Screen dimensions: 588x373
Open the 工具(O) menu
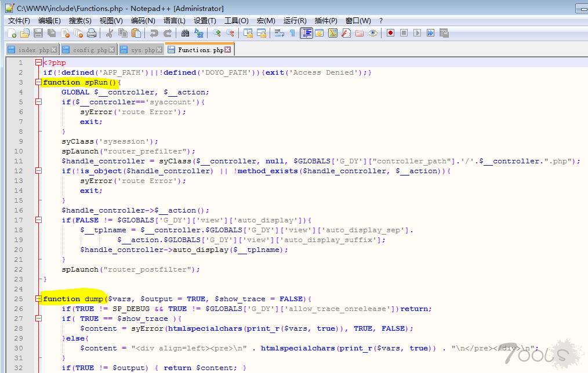(x=236, y=21)
